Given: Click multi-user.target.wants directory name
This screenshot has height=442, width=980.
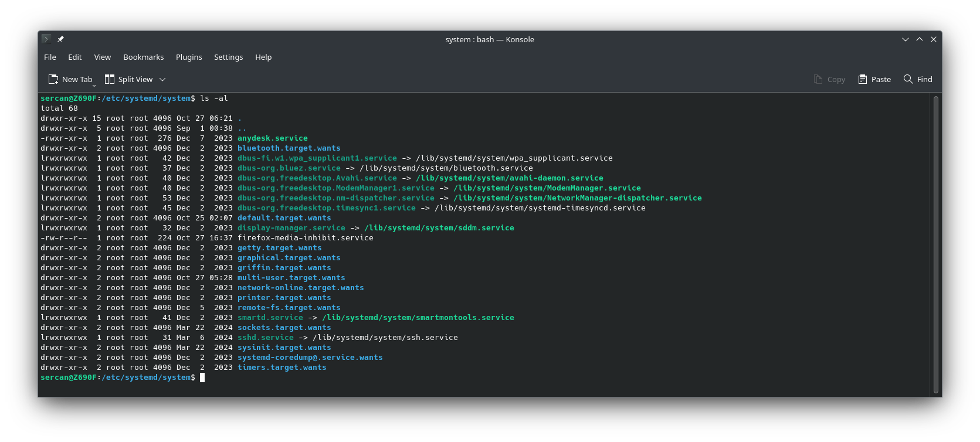Looking at the screenshot, I should point(291,278).
